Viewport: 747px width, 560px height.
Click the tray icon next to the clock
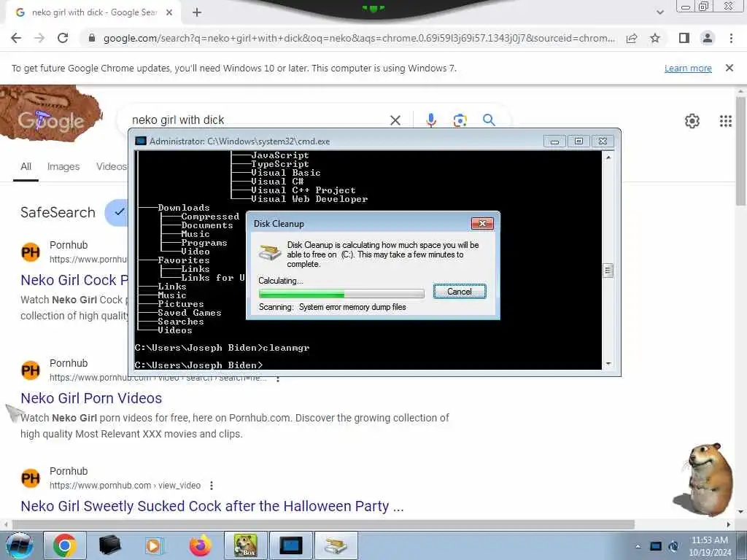(x=673, y=546)
